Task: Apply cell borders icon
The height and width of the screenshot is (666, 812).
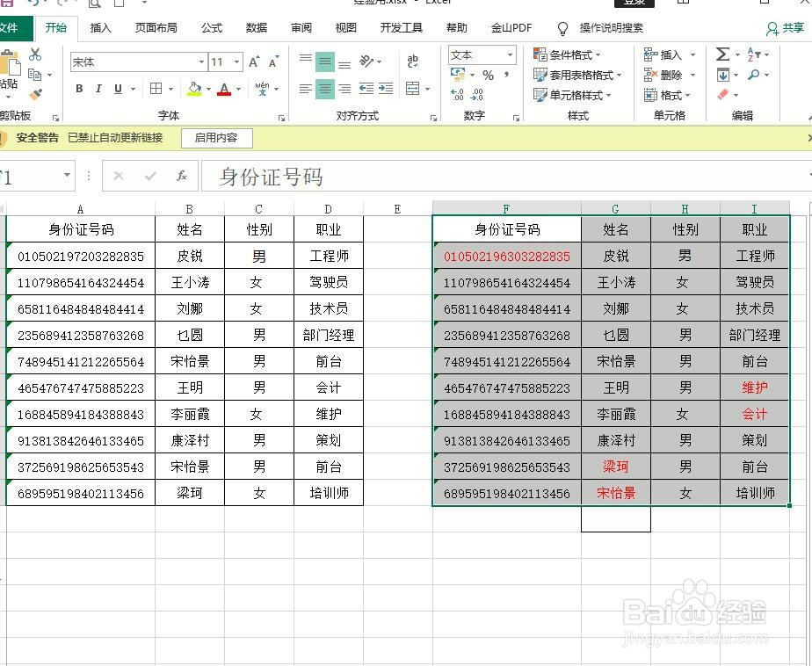Action: [x=156, y=89]
